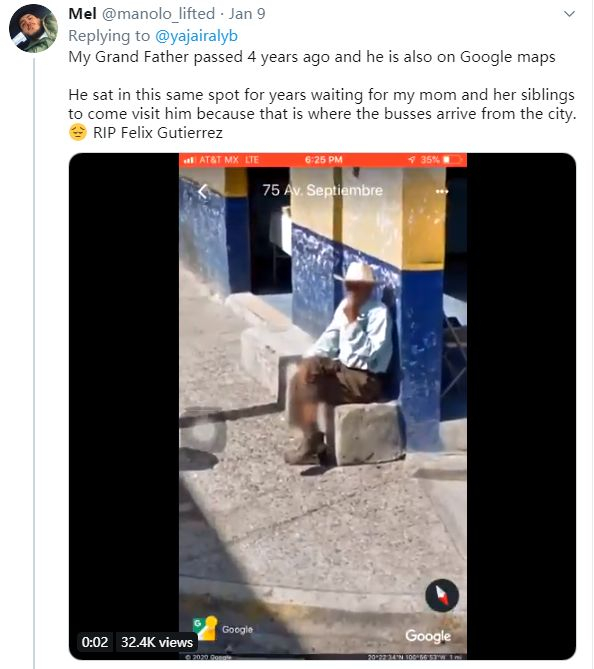Expand the tweet options chevron menu
Screen dimensions: 594x669
click(569, 14)
